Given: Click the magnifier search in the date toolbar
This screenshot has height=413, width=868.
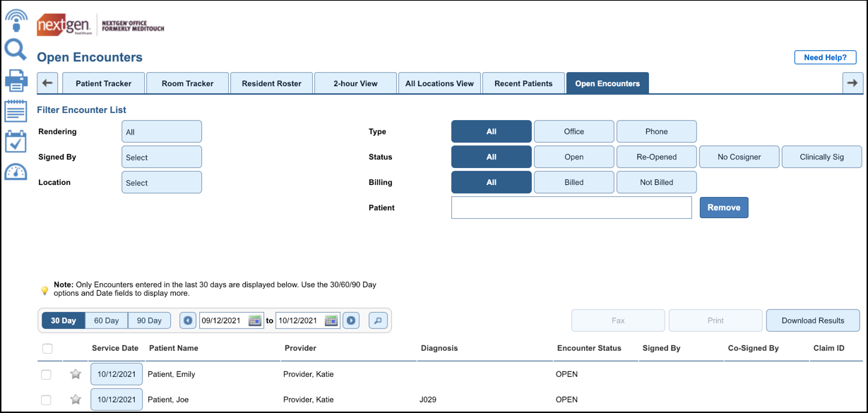Looking at the screenshot, I should click(378, 320).
